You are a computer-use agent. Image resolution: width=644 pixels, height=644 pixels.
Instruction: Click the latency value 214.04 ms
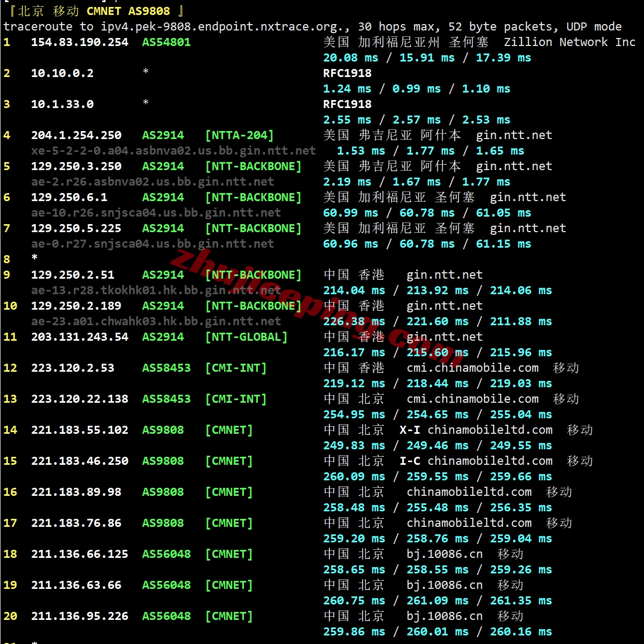click(354, 290)
